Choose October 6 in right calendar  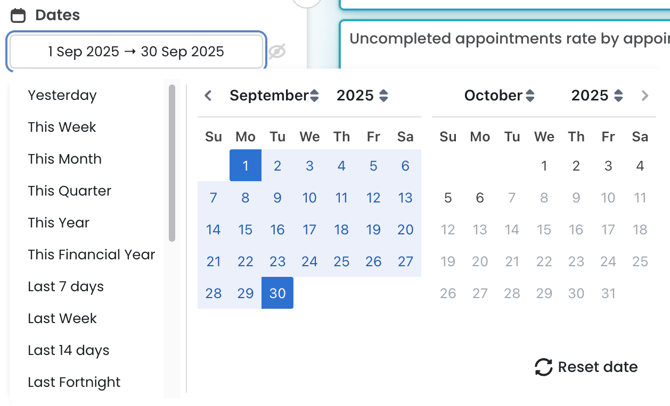(480, 198)
